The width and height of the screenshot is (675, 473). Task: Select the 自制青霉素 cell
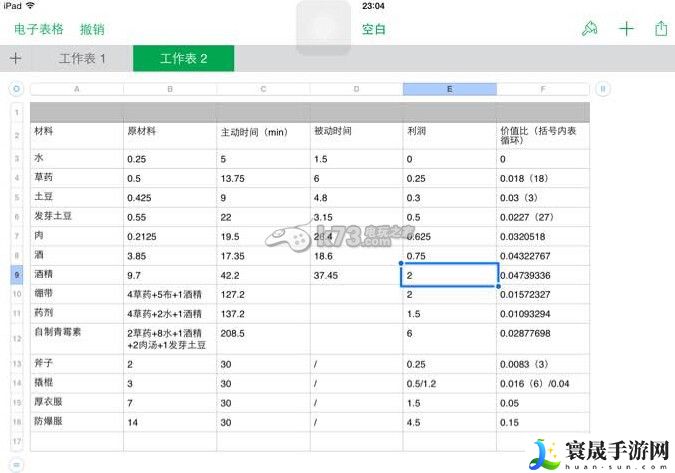[x=77, y=339]
